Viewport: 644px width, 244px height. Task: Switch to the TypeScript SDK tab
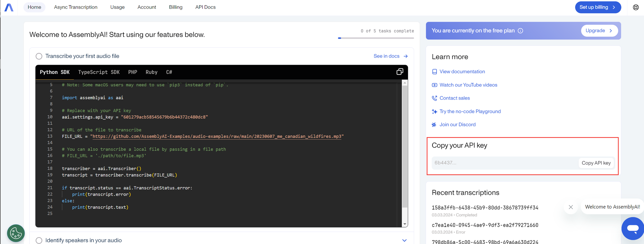tap(99, 72)
